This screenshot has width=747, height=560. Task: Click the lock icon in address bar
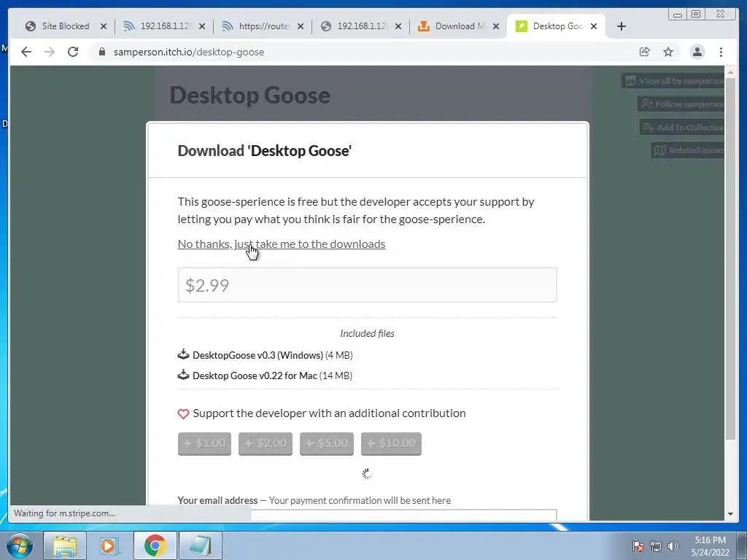[x=101, y=52]
